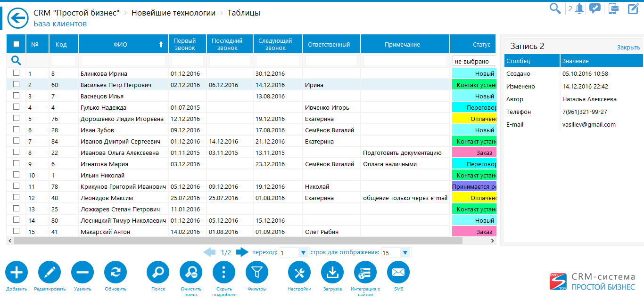Open Настройки with the wrench icon
Image resolution: width=644 pixels, height=298 pixels.
[299, 272]
